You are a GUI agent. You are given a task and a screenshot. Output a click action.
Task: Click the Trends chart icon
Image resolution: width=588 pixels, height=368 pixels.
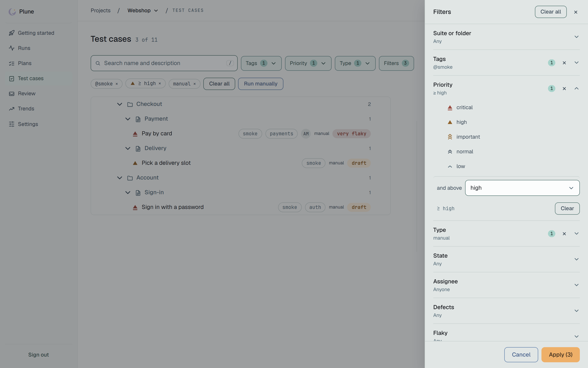[x=12, y=109]
